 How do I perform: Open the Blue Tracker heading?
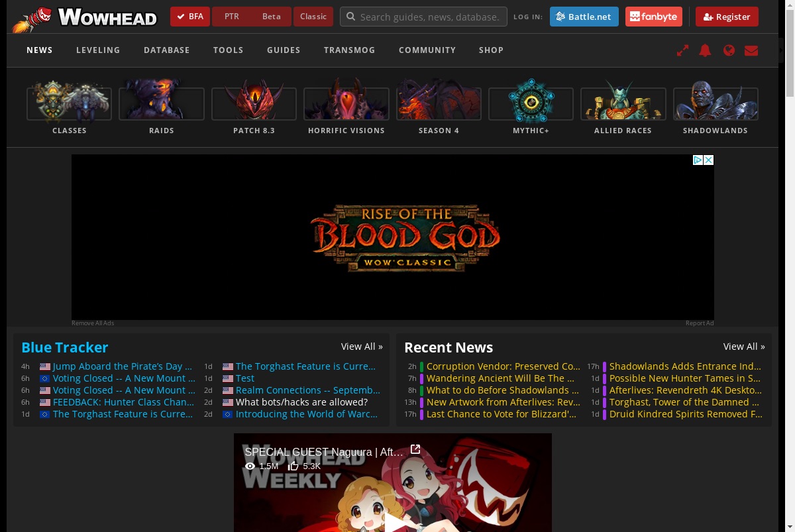point(65,347)
